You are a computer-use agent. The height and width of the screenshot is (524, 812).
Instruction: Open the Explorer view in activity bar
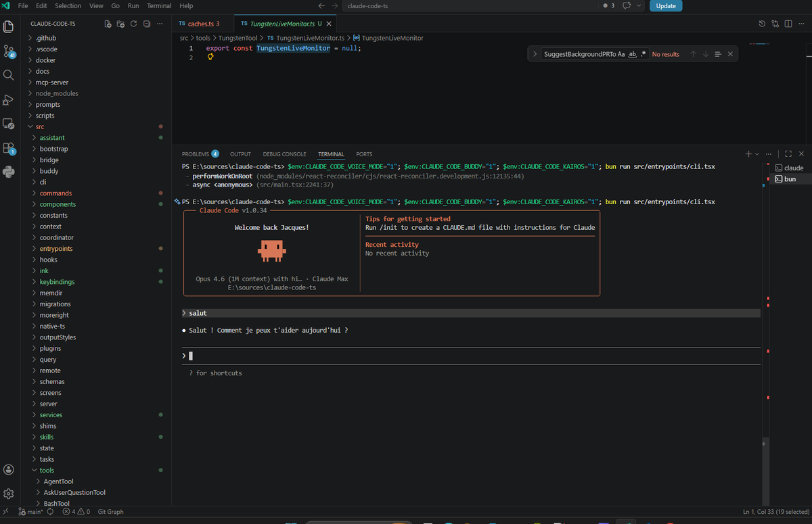coord(9,27)
